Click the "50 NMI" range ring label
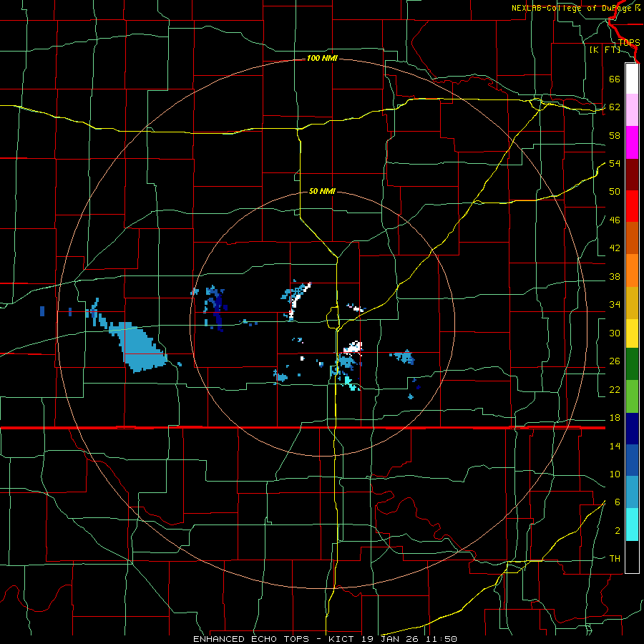 point(322,191)
